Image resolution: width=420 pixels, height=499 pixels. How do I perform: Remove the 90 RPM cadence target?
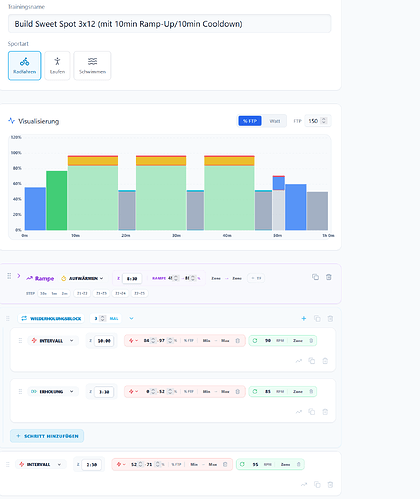pyautogui.click(x=311, y=340)
